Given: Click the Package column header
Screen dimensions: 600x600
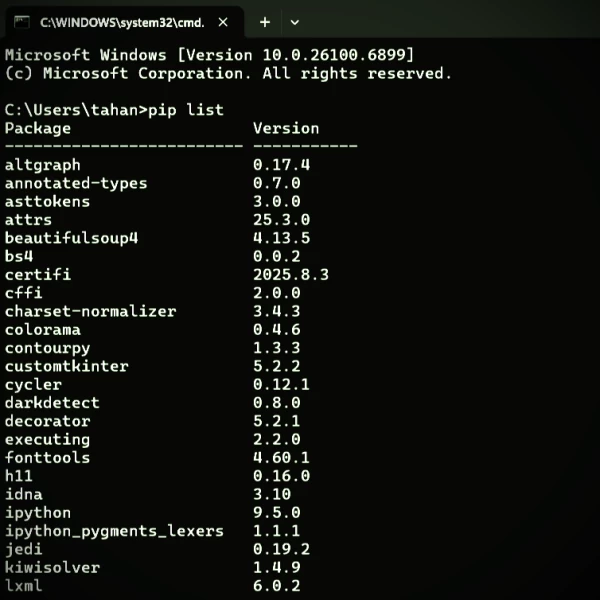Looking at the screenshot, I should [38, 128].
